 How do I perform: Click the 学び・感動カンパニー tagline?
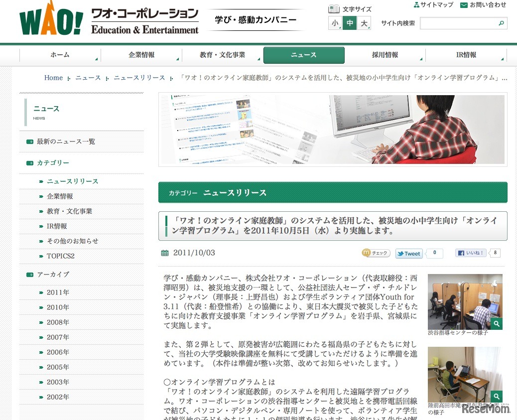256,20
